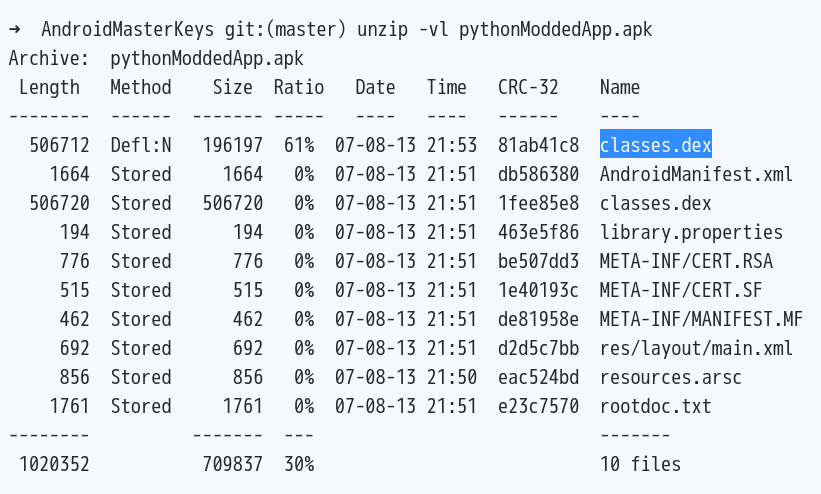Click the CRC-32 column header
Image resolution: width=821 pixels, height=494 pixels.
tap(528, 87)
